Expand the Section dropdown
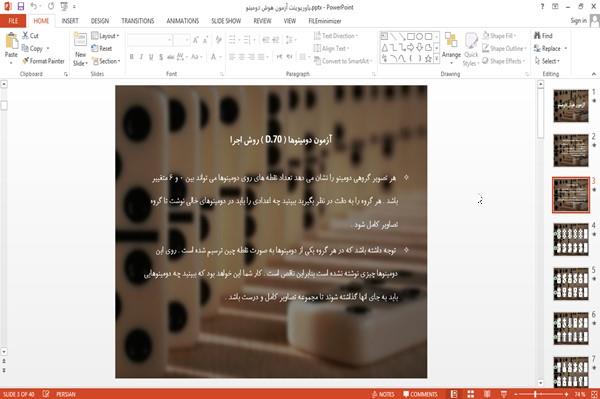Viewport: 600px width, 399px height. (x=106, y=61)
